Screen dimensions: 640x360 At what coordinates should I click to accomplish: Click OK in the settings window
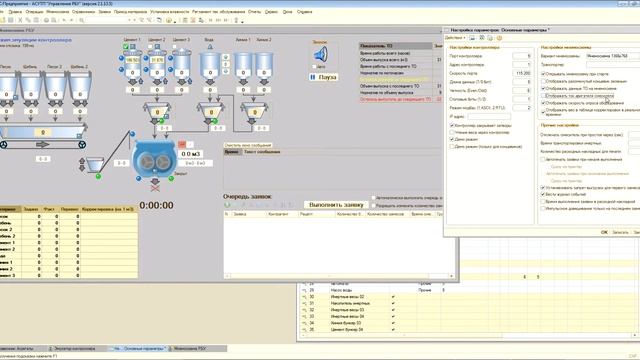604,232
